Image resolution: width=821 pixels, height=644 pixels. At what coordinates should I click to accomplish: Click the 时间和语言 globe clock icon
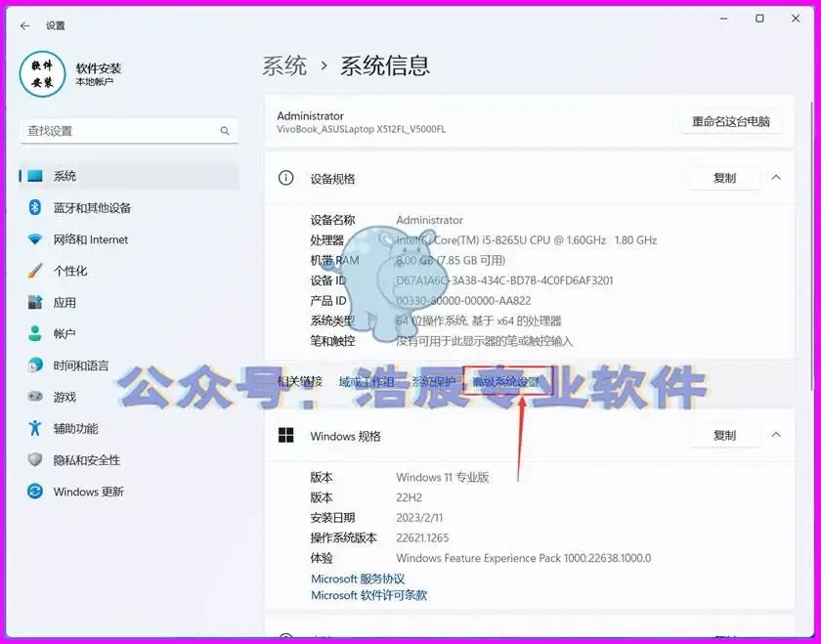(x=35, y=365)
